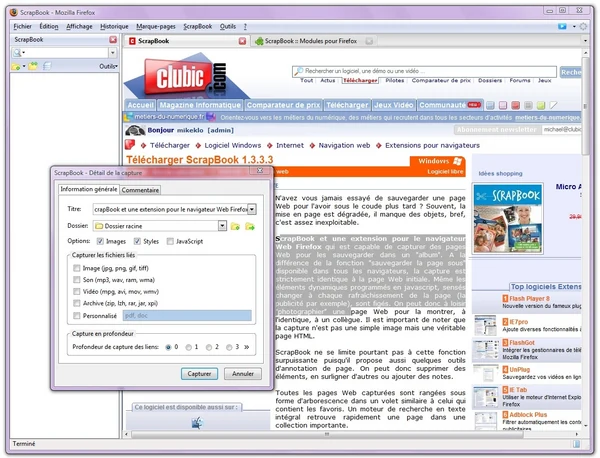Open the Affichage menu

(x=79, y=26)
